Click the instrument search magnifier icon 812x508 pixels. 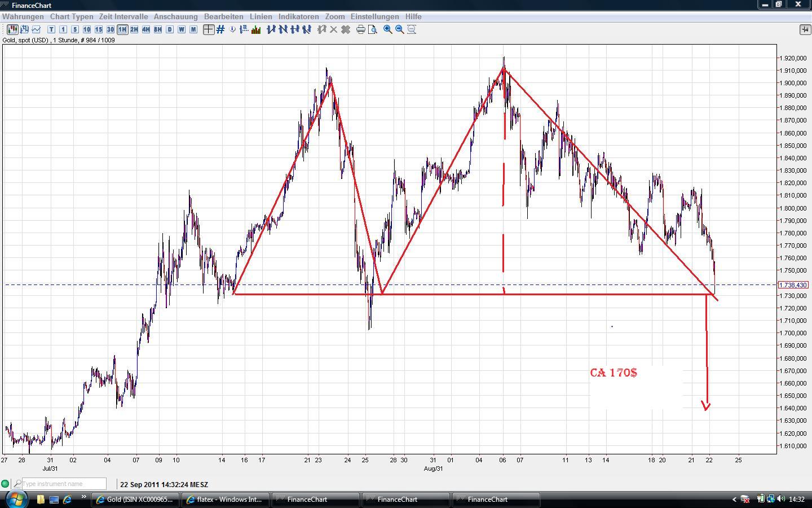pyautogui.click(x=17, y=484)
